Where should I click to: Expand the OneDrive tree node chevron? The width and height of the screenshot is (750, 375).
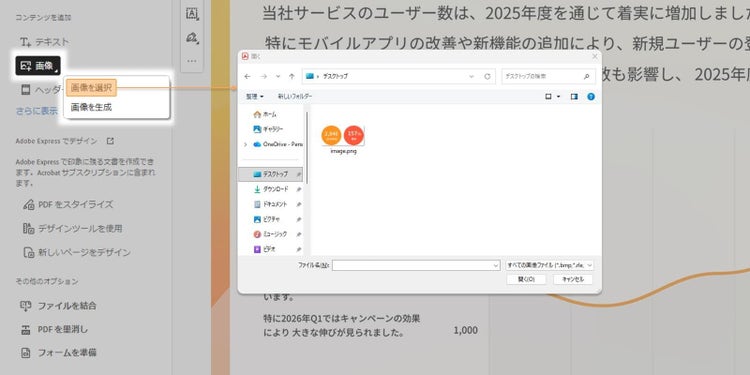point(245,144)
